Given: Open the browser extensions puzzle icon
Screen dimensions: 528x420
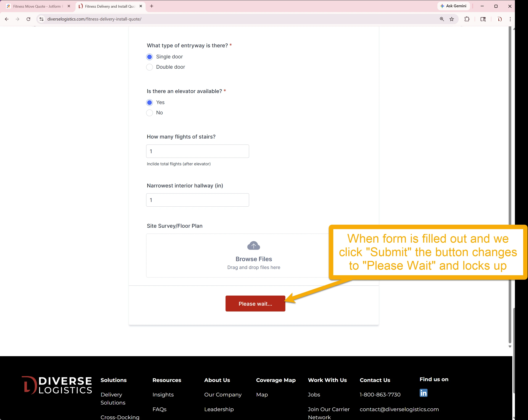Looking at the screenshot, I should 467,19.
